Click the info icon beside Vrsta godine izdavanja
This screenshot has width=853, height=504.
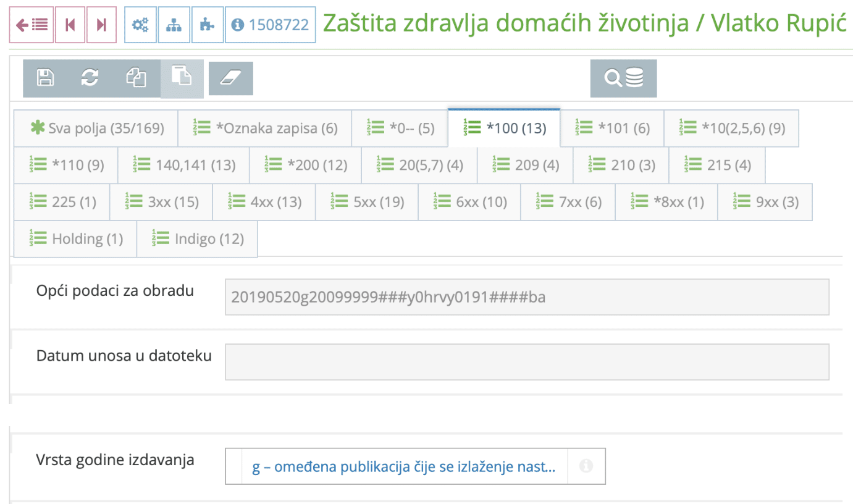(x=586, y=466)
